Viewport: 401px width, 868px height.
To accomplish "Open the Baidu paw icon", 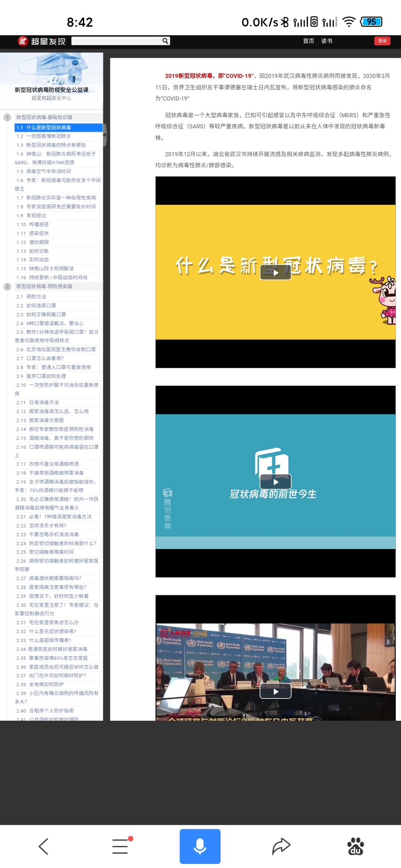I will (355, 846).
